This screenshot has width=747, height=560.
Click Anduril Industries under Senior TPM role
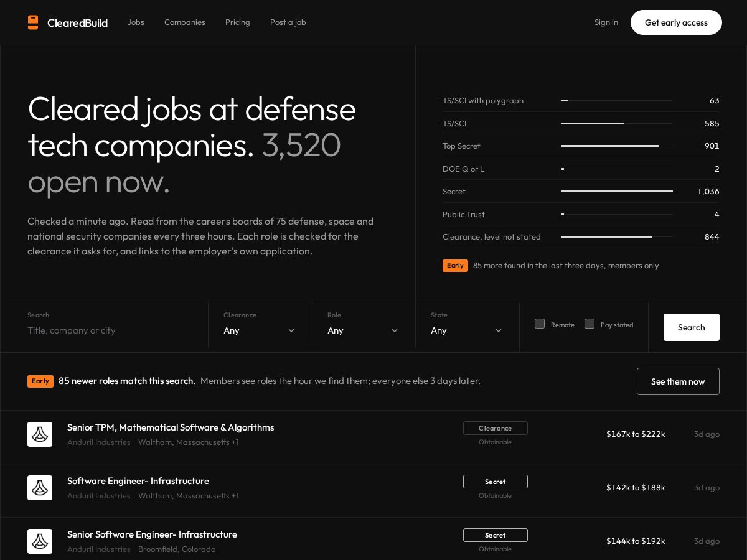point(99,442)
